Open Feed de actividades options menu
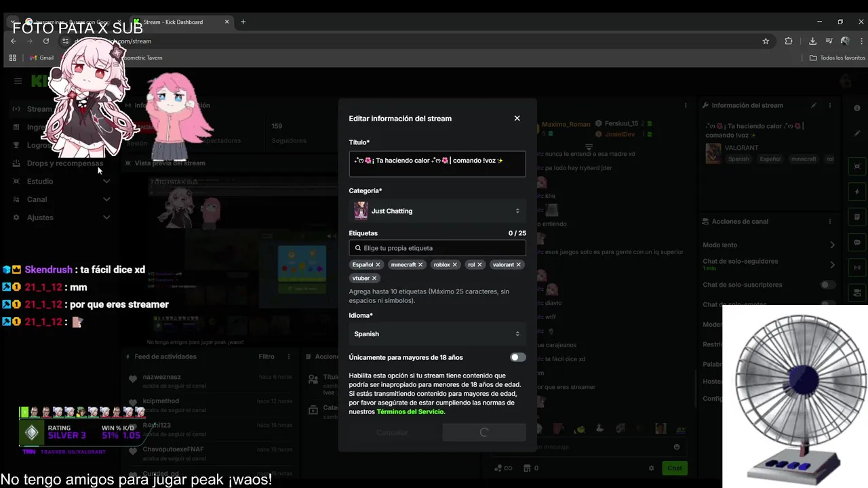The image size is (868, 488). pyautogui.click(x=289, y=357)
